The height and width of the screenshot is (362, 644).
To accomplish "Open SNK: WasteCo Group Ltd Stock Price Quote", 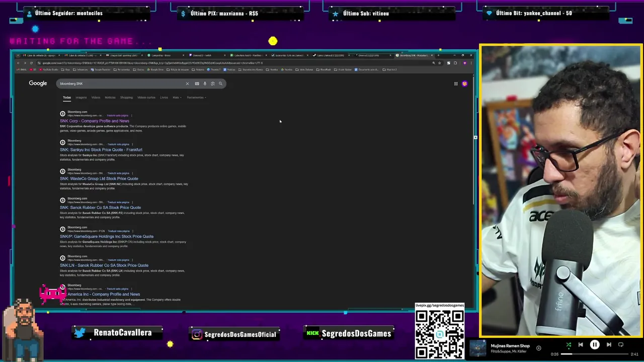I will click(99, 178).
